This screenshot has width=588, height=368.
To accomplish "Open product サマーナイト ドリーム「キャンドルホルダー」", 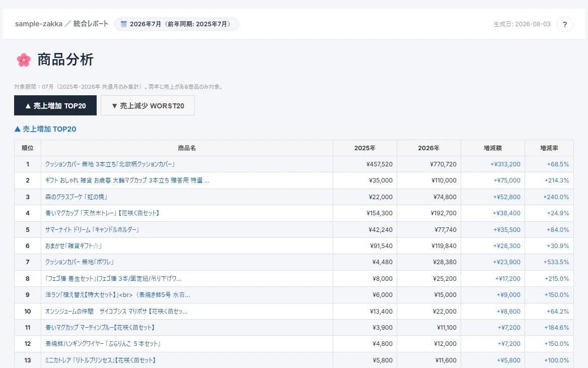I will coord(92,229).
